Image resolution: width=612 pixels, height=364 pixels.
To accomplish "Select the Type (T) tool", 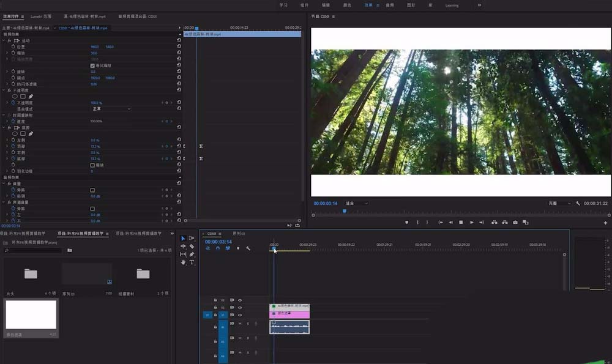I will tap(192, 262).
